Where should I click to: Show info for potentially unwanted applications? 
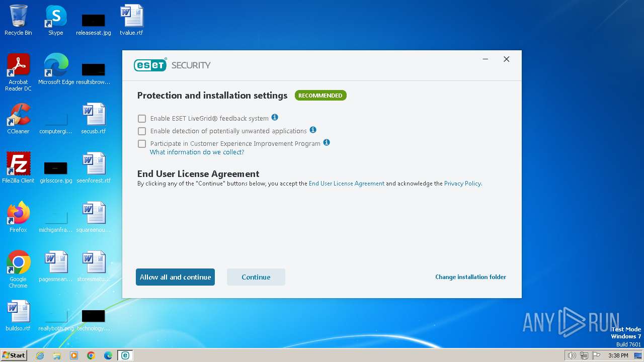[x=313, y=130]
